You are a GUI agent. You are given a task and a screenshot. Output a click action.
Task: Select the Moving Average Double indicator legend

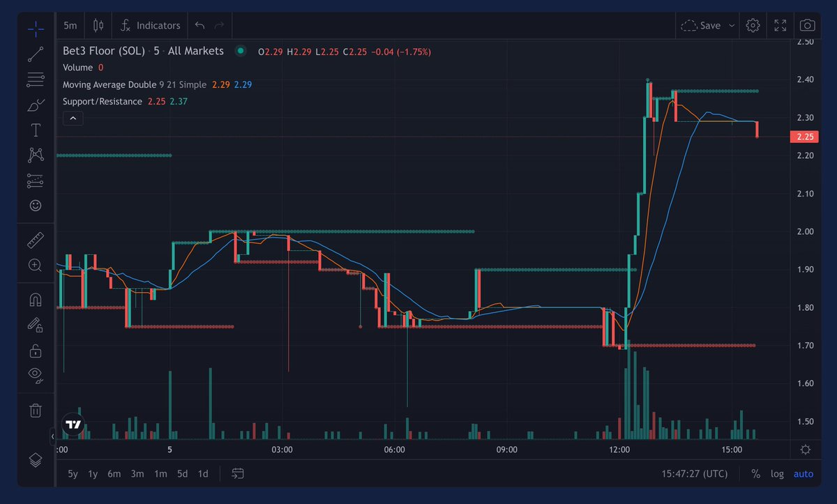110,84
